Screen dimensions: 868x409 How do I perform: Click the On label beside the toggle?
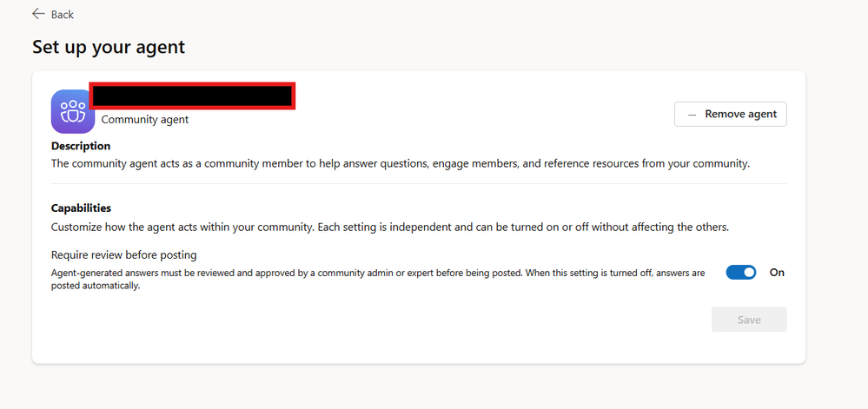click(777, 273)
